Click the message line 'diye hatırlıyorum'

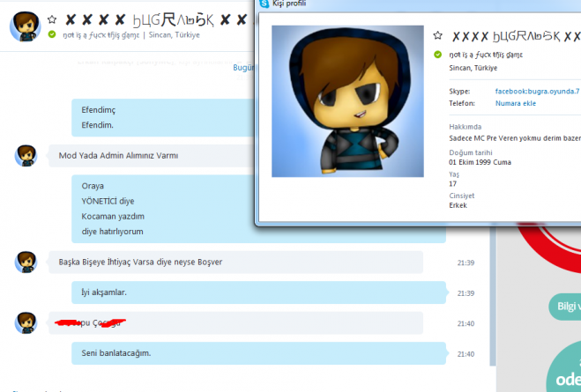pyautogui.click(x=112, y=232)
